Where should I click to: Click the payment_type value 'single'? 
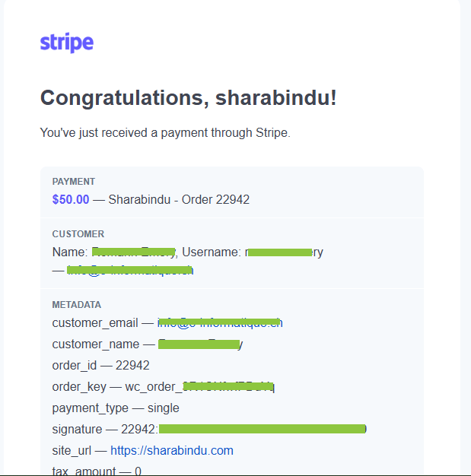click(164, 408)
